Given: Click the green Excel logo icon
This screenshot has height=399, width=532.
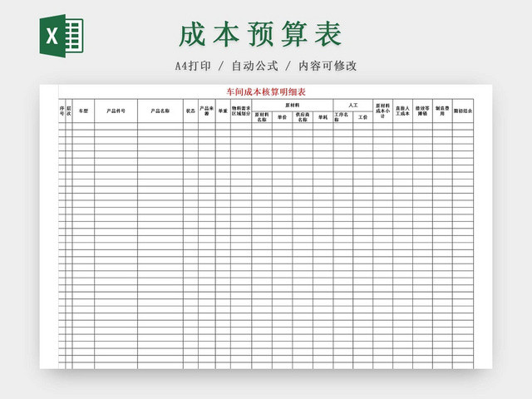Looking at the screenshot, I should 62,36.
